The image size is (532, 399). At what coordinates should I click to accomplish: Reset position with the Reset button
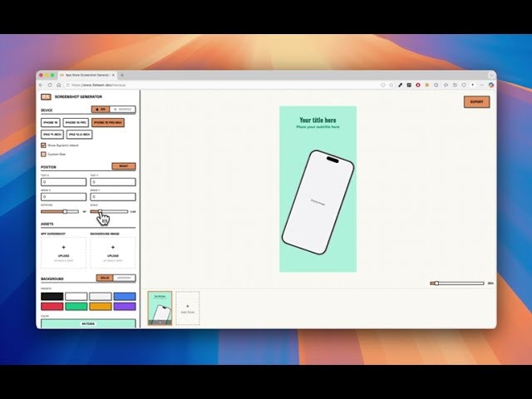point(124,166)
